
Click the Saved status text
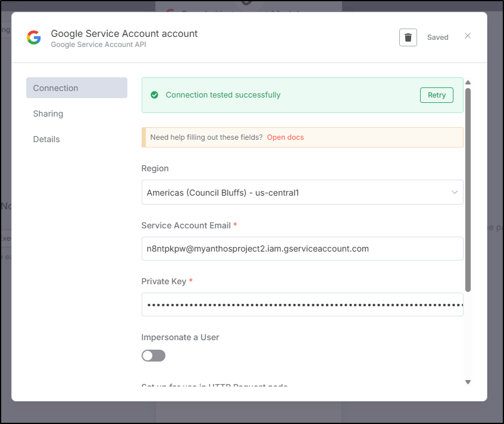pos(437,37)
